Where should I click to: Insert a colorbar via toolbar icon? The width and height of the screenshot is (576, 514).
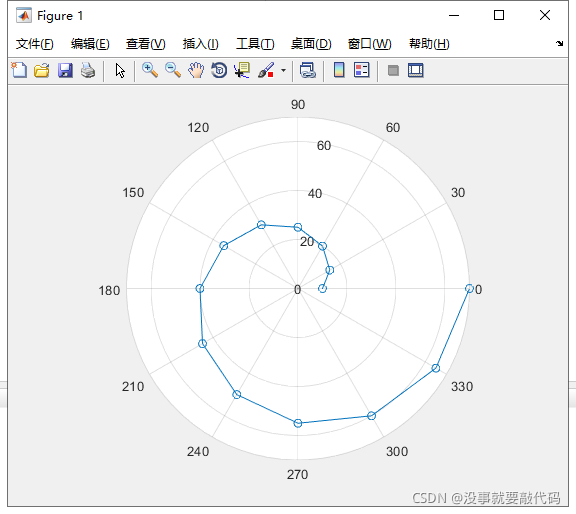[339, 70]
